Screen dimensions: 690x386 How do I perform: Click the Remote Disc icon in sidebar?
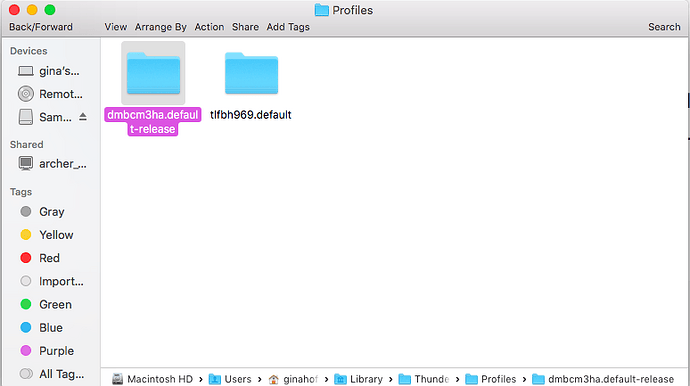click(x=26, y=94)
